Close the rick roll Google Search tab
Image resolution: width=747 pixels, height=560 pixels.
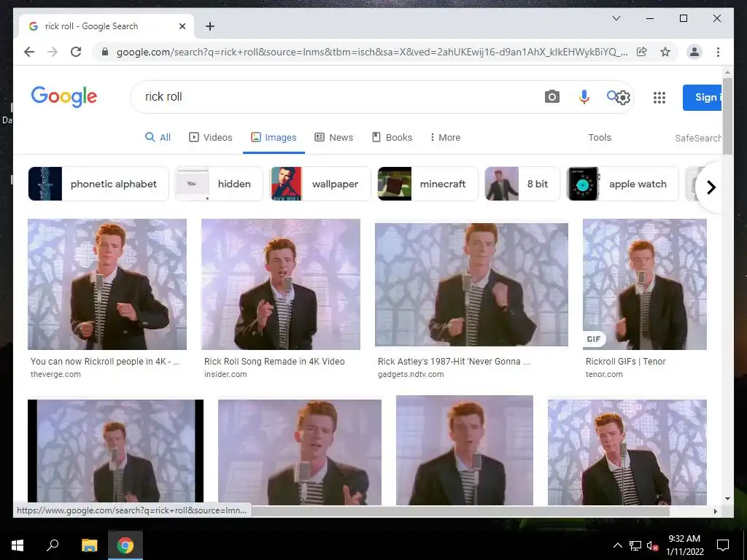(182, 26)
